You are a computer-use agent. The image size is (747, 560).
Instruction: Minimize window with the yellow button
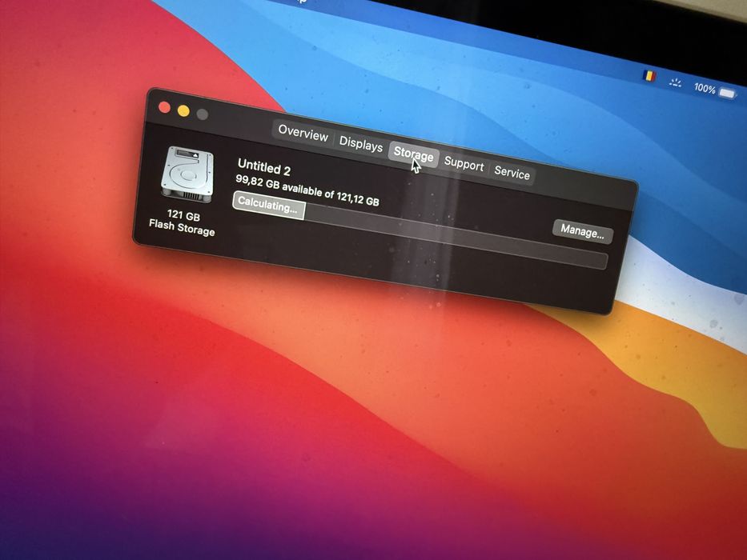(x=183, y=111)
